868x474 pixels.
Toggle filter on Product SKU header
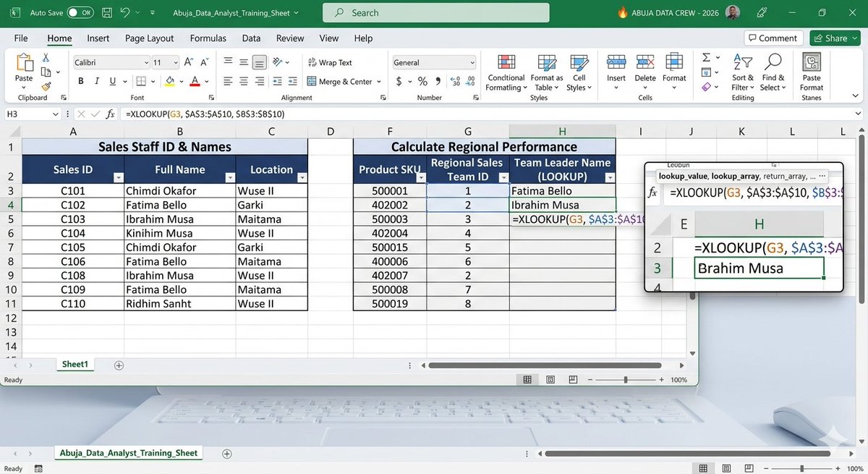tap(420, 178)
